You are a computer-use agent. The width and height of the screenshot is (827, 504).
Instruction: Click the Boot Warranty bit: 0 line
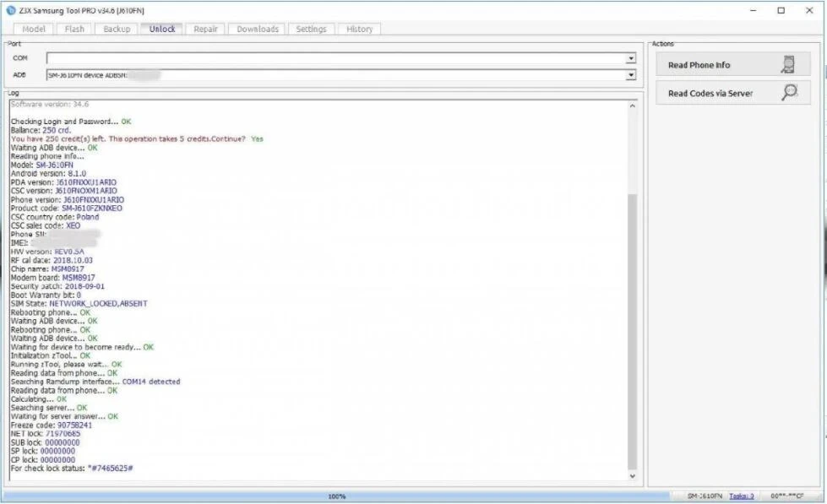(46, 295)
